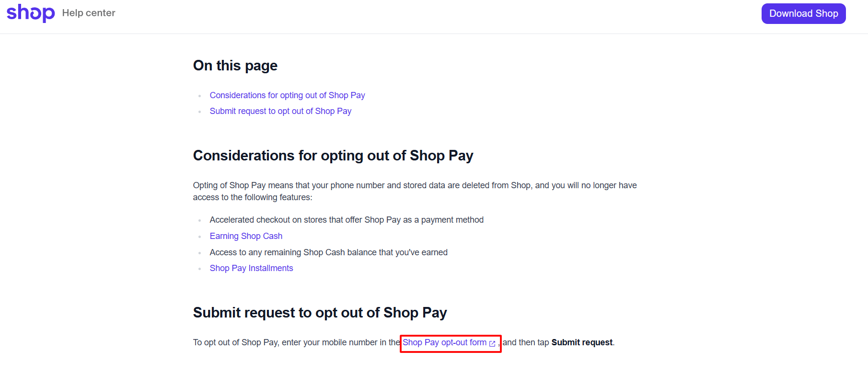Click the Submit request to opt out of Shop Pay heading
868x374 pixels.
tap(320, 313)
